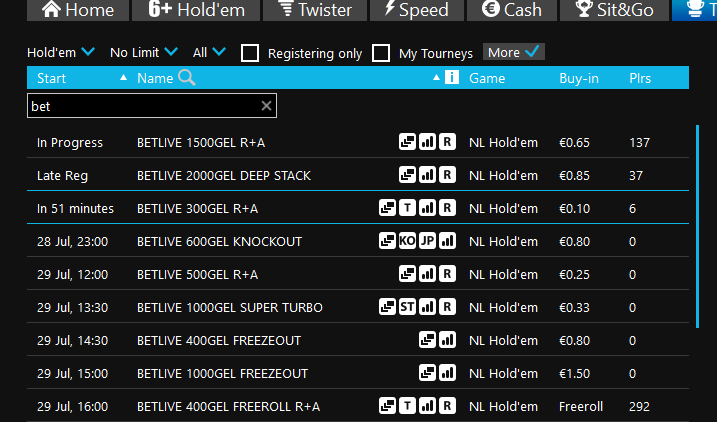
Task: Click the R icon on BETLIVE 1500GEL R+A
Action: [x=447, y=142]
